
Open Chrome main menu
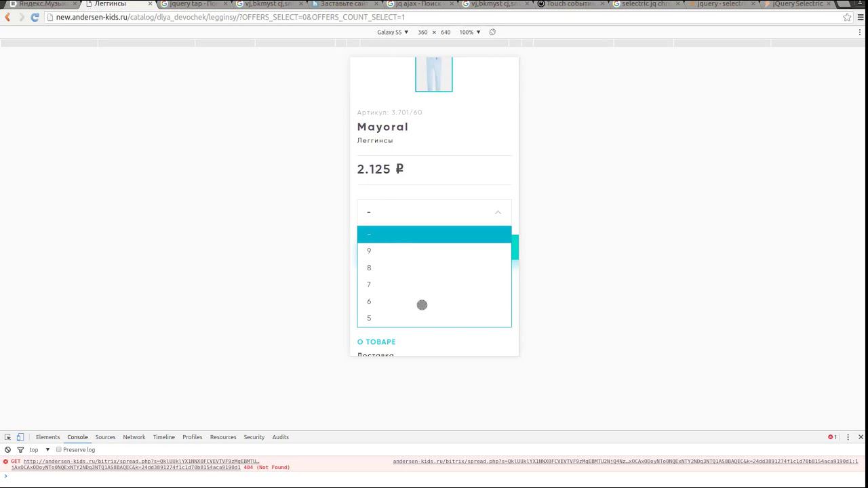(861, 17)
